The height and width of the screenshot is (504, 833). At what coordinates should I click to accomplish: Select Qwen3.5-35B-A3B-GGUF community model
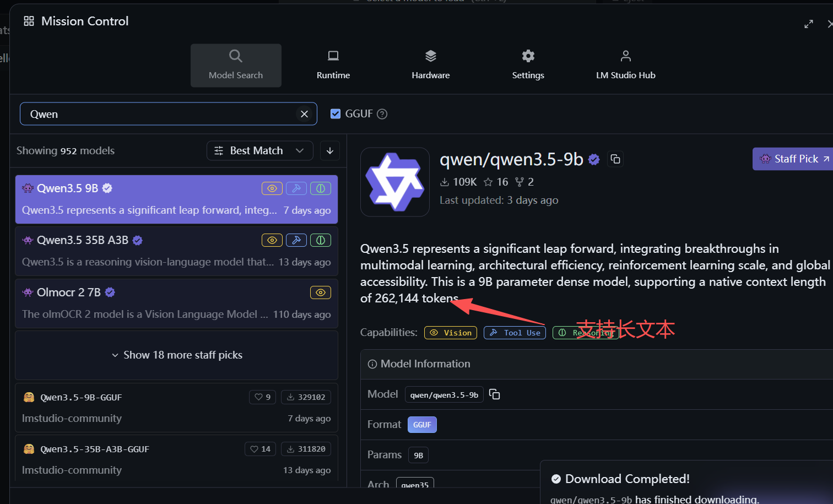(176, 459)
